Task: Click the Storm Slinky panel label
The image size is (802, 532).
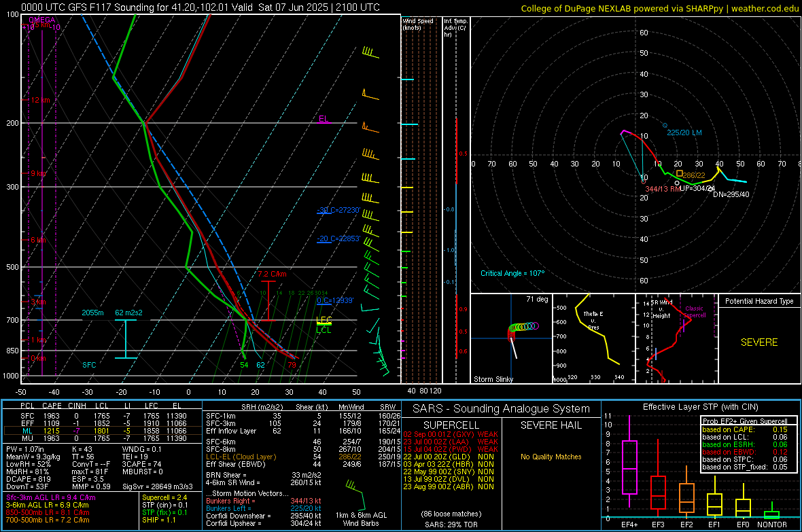Action: tap(493, 379)
